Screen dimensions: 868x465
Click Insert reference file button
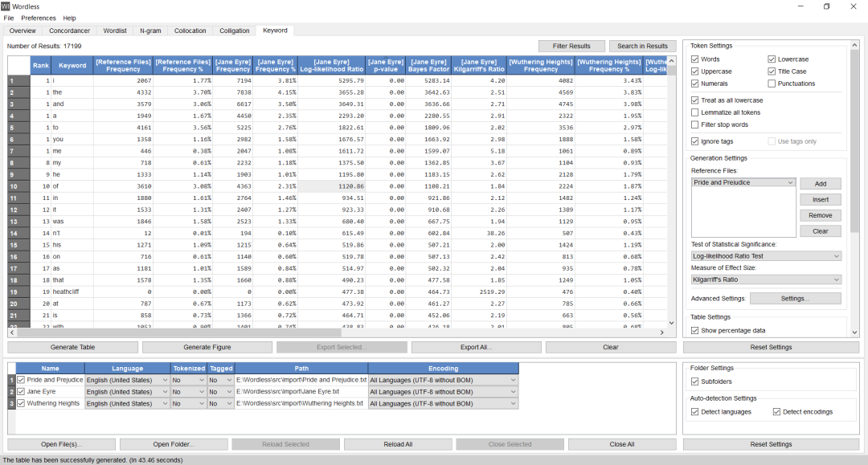821,200
